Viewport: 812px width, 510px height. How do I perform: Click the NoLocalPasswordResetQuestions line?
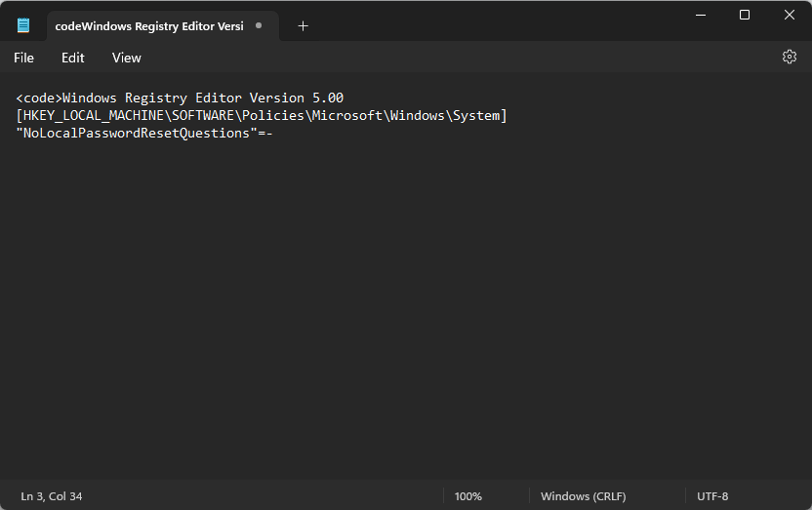pyautogui.click(x=144, y=133)
